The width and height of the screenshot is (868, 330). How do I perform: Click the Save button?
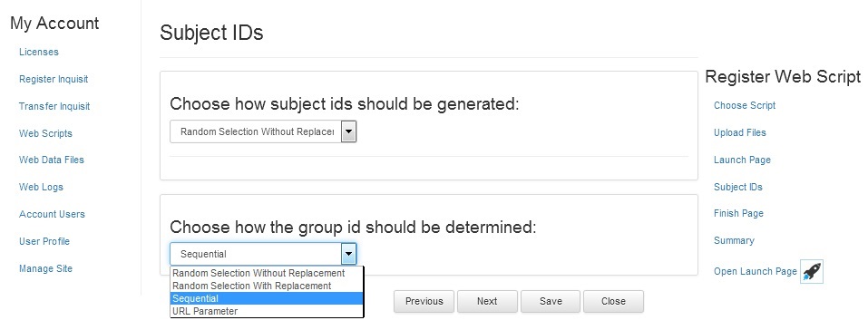coord(551,301)
